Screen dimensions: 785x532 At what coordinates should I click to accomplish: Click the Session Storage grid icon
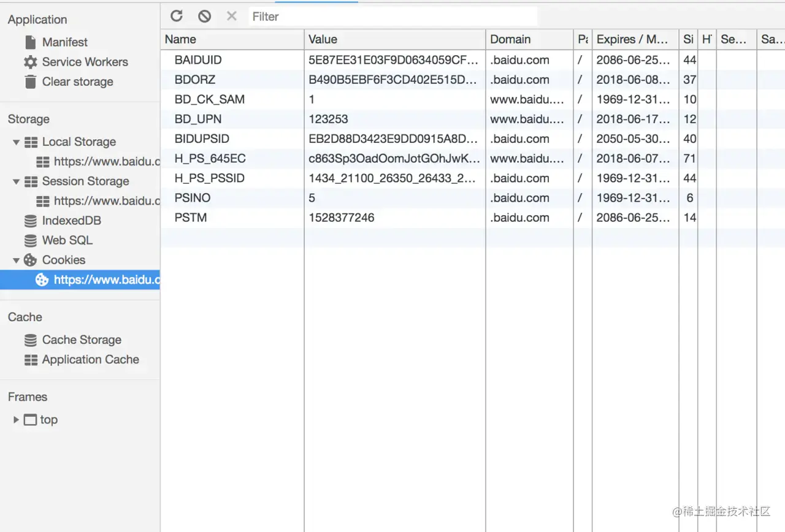31,181
